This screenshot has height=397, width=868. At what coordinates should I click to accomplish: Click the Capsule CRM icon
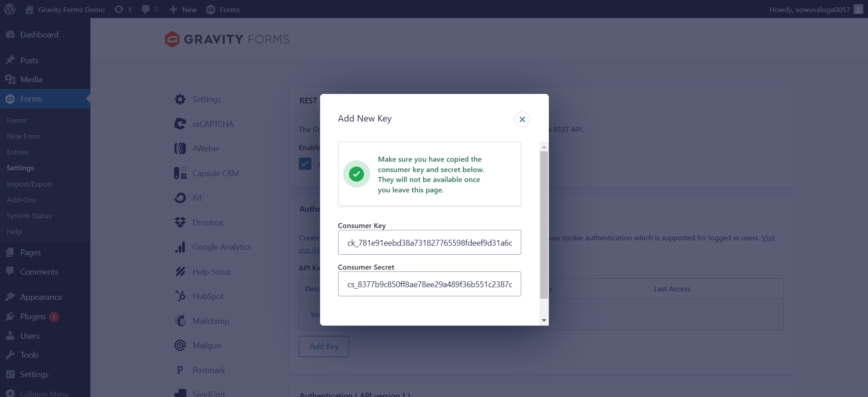(180, 173)
